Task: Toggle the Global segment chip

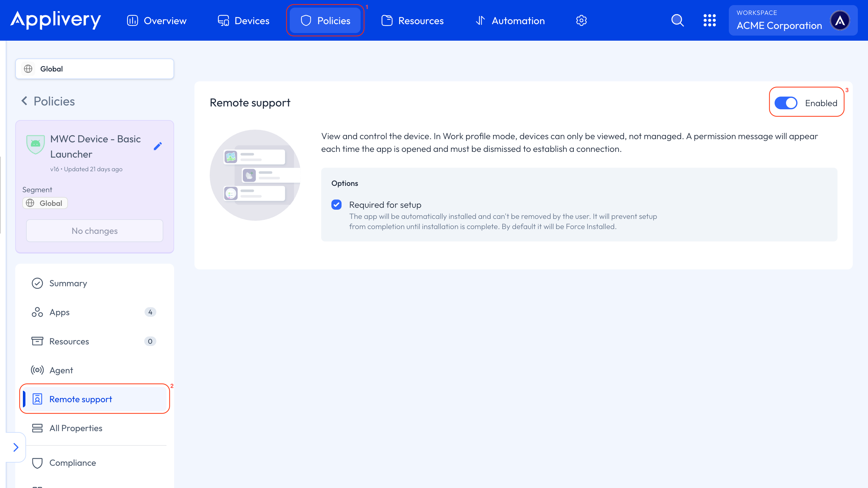Action: [x=45, y=203]
